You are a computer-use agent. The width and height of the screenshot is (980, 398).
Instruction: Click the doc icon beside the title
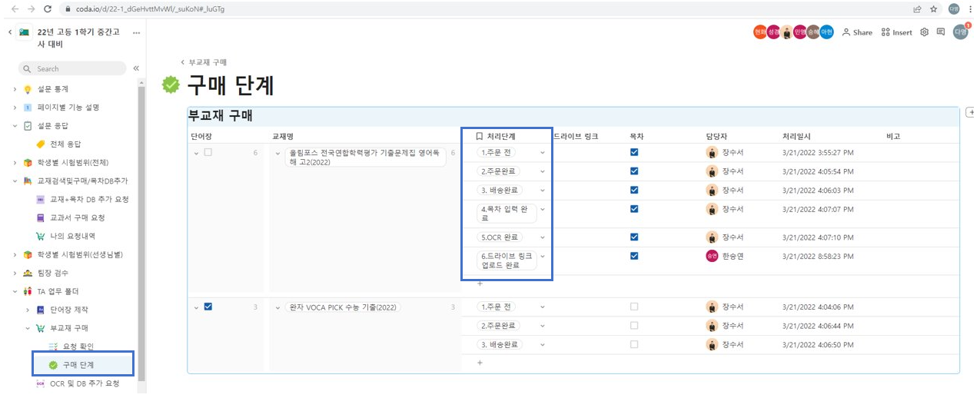[x=25, y=32]
